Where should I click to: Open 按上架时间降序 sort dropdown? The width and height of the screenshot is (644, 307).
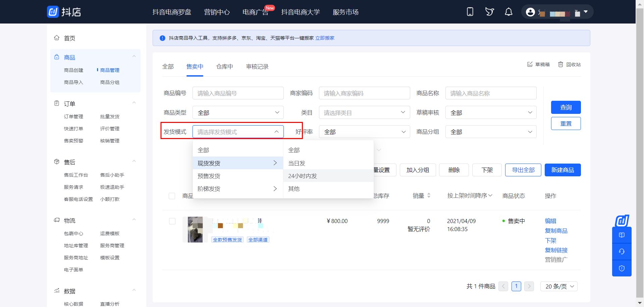(x=470, y=195)
